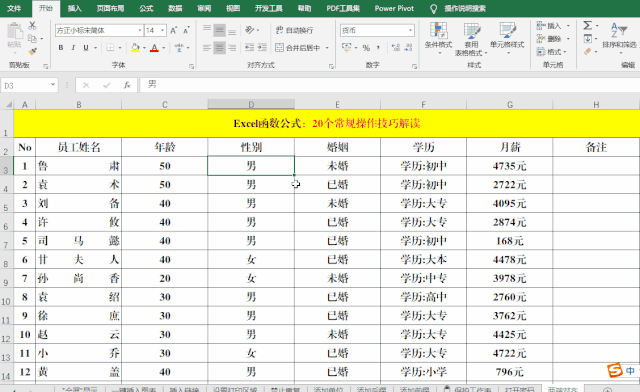This screenshot has height=392, width=640.
Task: Click the formula bar showing 男
Action: pyautogui.click(x=390, y=85)
